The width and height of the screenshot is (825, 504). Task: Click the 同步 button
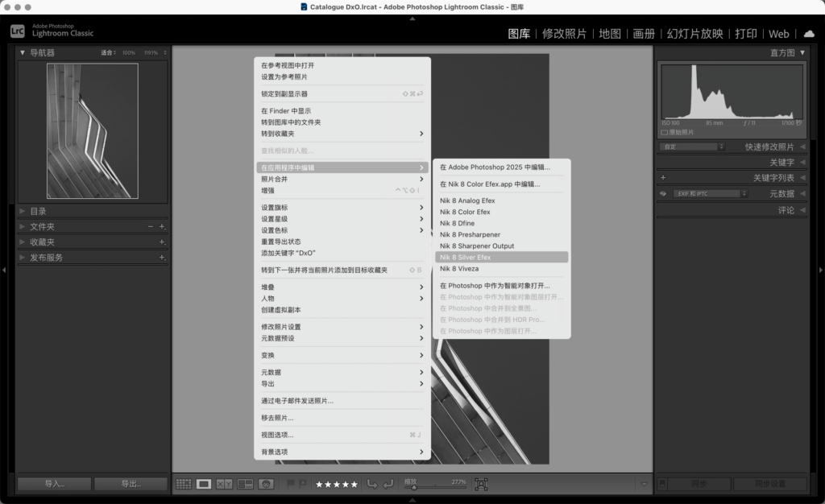[699, 484]
